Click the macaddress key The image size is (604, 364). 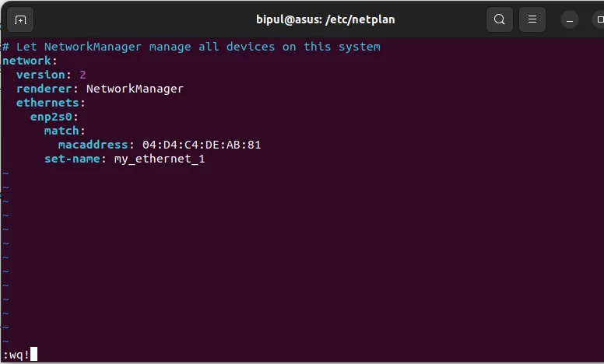coord(93,145)
